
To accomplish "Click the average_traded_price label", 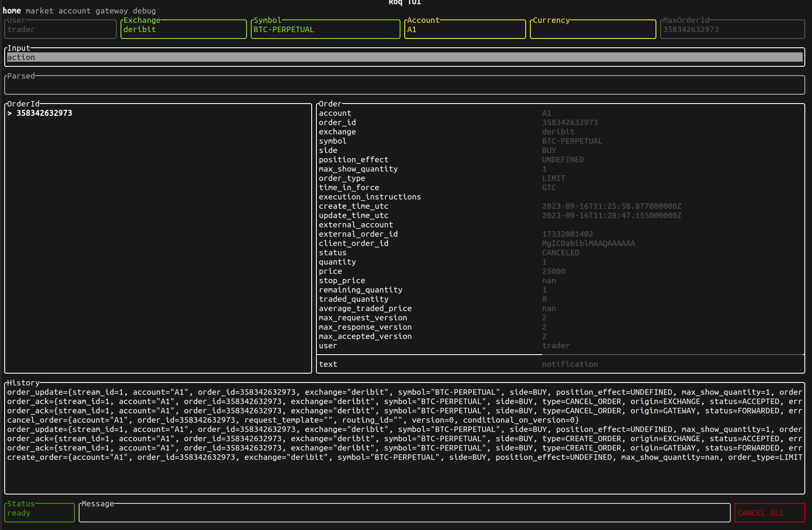I will pos(365,308).
